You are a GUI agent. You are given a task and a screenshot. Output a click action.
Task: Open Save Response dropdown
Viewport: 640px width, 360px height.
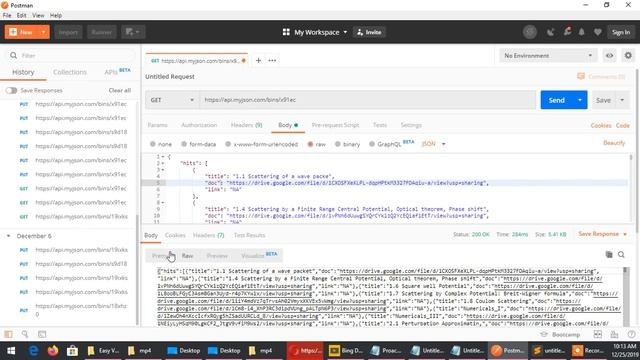[602, 234]
